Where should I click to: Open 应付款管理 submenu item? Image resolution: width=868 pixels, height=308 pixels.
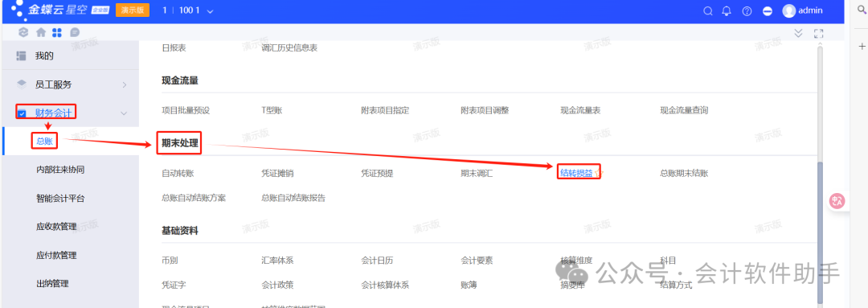[56, 256]
